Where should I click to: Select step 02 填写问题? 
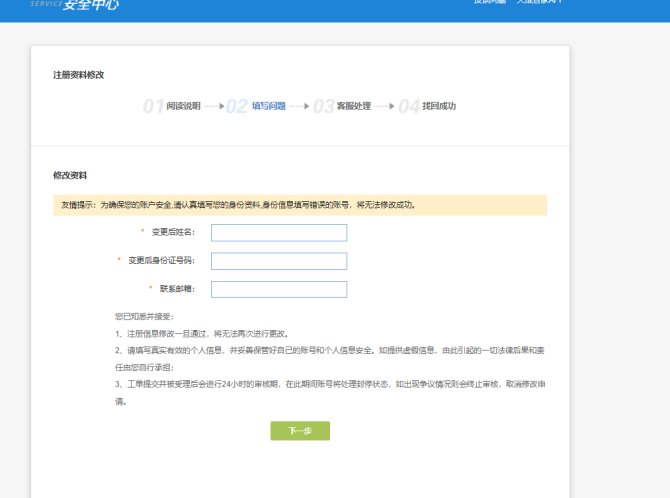256,106
